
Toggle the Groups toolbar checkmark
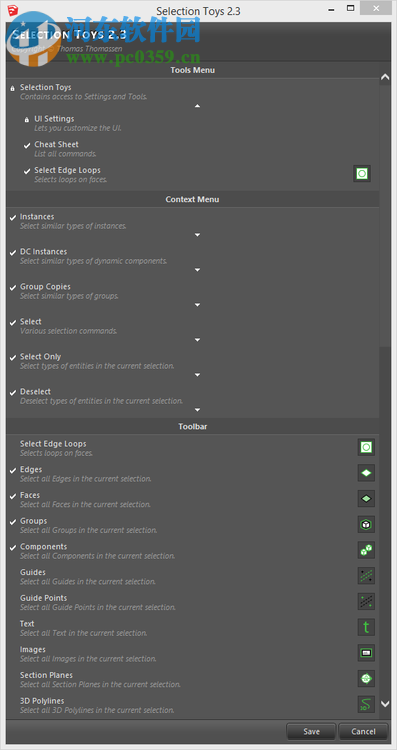pyautogui.click(x=13, y=522)
